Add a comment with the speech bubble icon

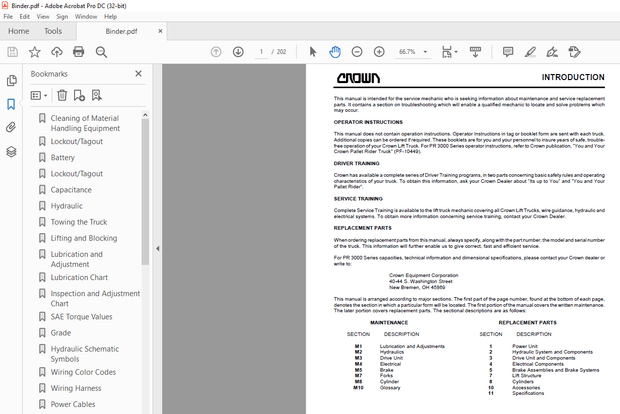click(x=508, y=52)
